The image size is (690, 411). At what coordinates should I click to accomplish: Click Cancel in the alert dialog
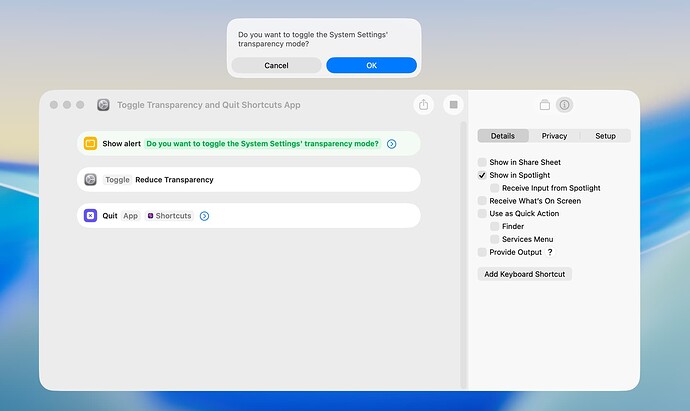click(276, 65)
